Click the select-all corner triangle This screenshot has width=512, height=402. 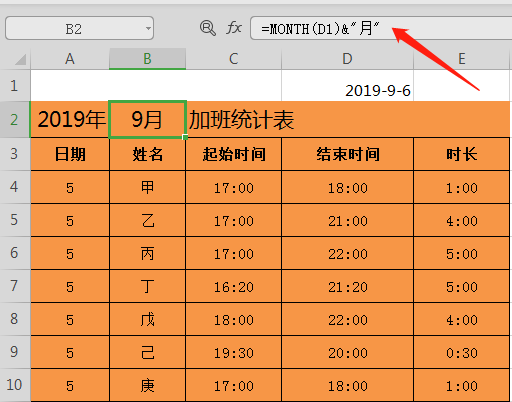[20, 59]
